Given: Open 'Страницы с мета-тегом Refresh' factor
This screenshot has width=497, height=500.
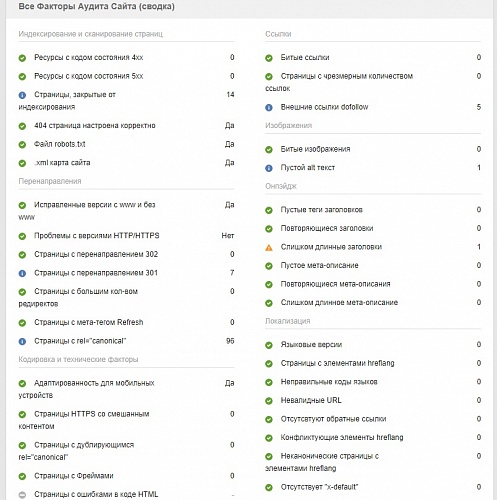Looking at the screenshot, I should (89, 322).
